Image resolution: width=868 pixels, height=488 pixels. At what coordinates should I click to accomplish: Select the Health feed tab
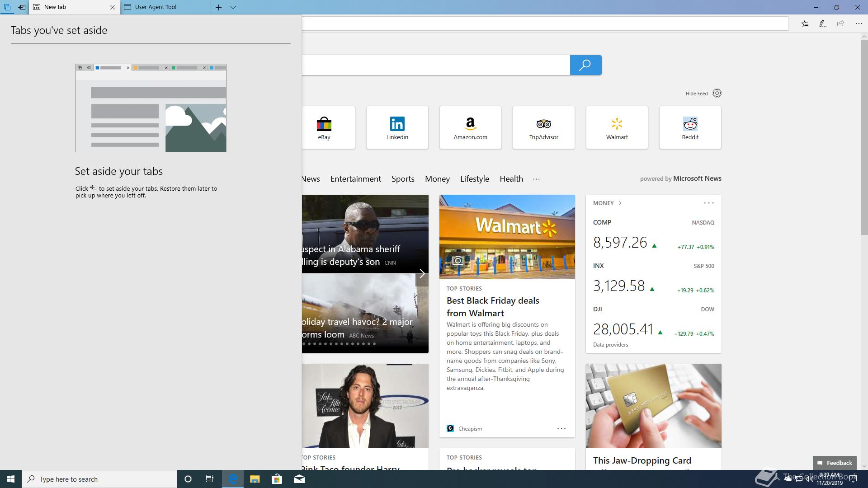[511, 179]
